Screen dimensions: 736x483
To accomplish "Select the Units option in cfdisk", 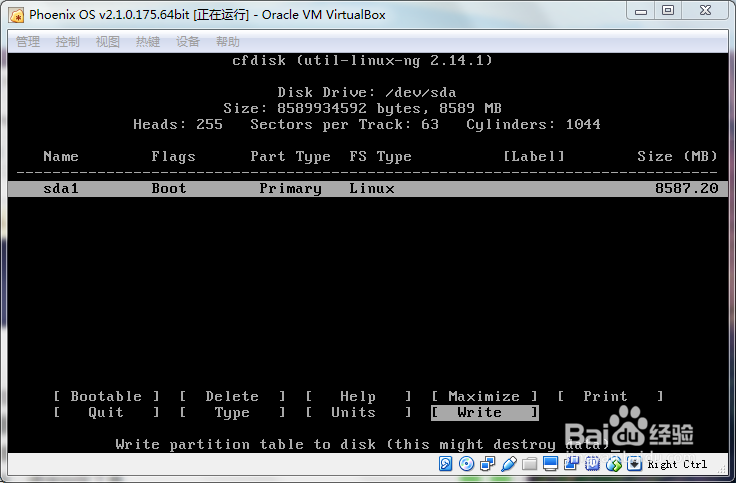I will pos(358,413).
